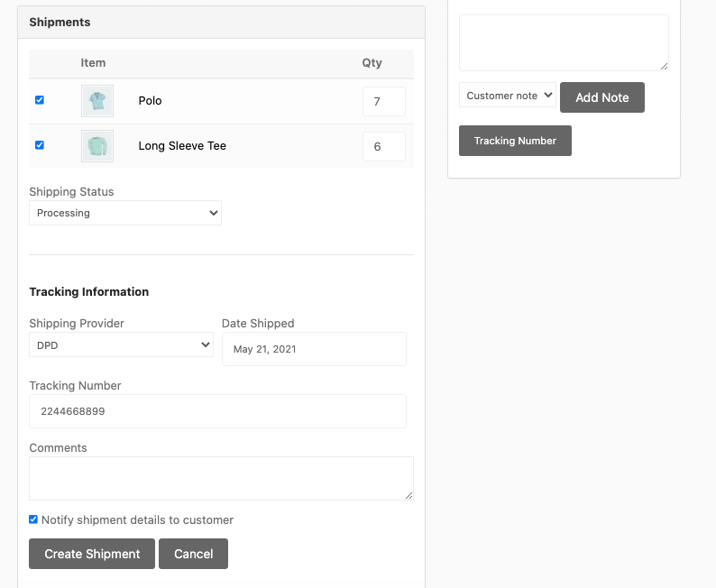
Task: Click the order note textarea
Action: (x=564, y=43)
